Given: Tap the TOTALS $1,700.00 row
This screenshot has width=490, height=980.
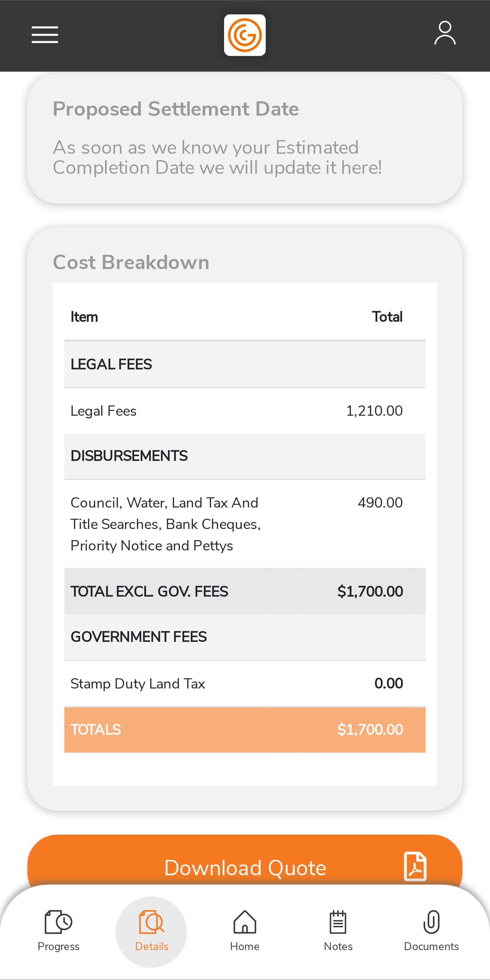Looking at the screenshot, I should coord(245,730).
